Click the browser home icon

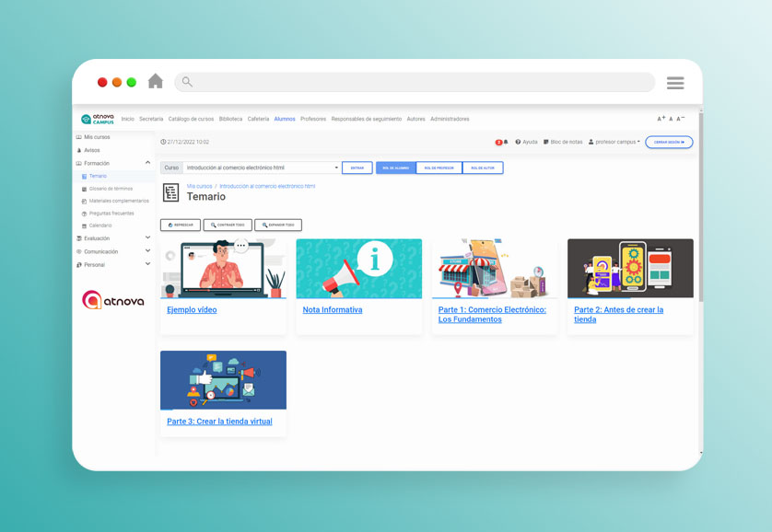pos(156,81)
